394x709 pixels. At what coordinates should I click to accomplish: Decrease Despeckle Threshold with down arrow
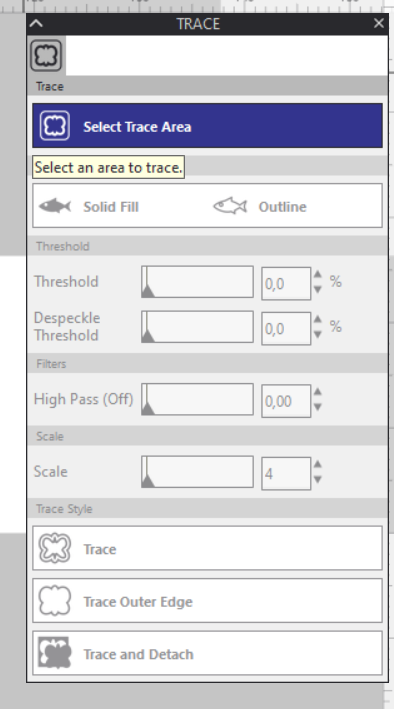click(318, 335)
